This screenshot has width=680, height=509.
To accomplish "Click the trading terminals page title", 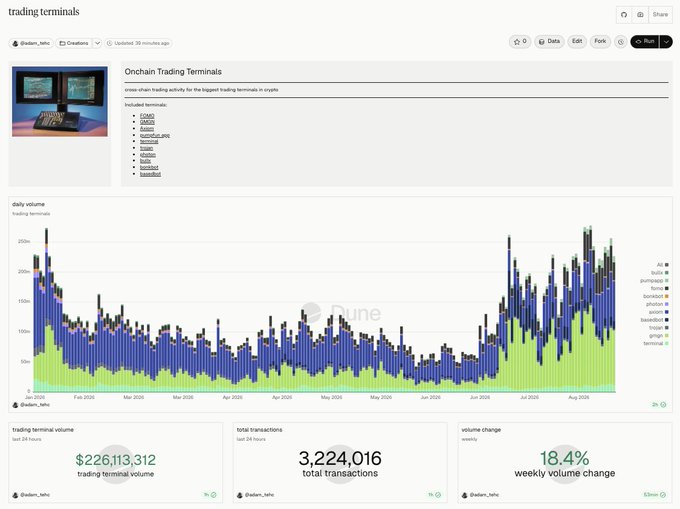I will pos(44,12).
